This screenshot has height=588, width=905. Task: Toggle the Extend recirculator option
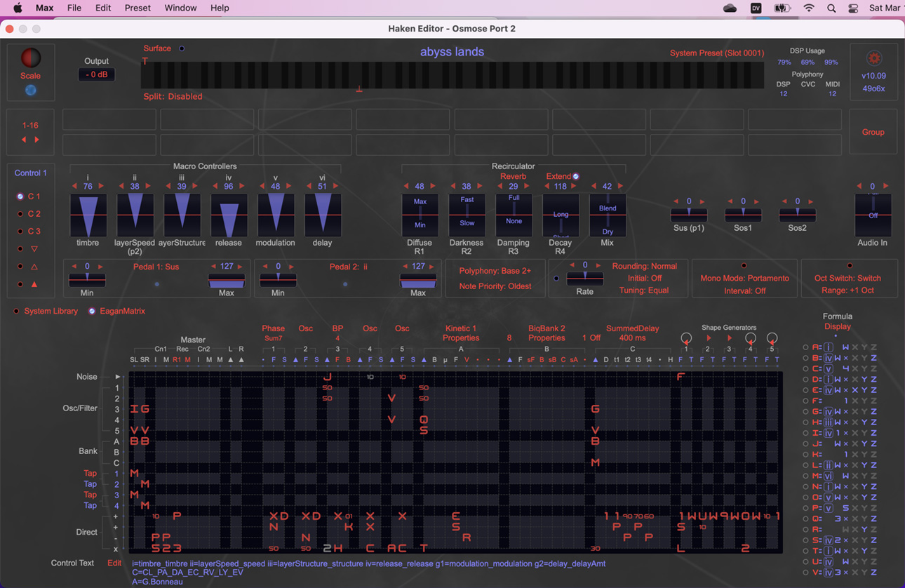pyautogui.click(x=576, y=177)
